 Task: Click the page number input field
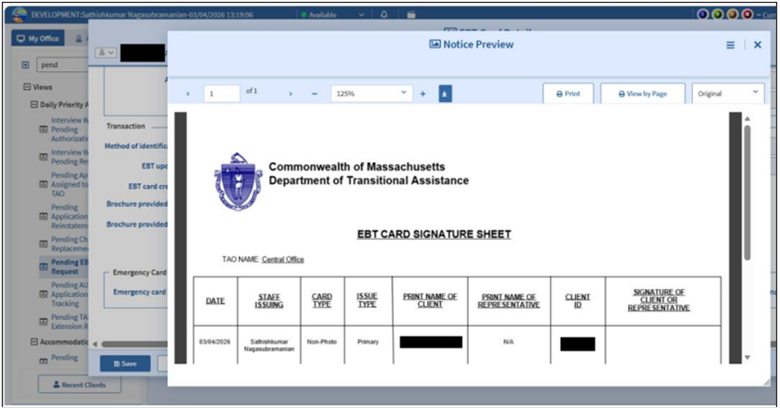point(222,94)
